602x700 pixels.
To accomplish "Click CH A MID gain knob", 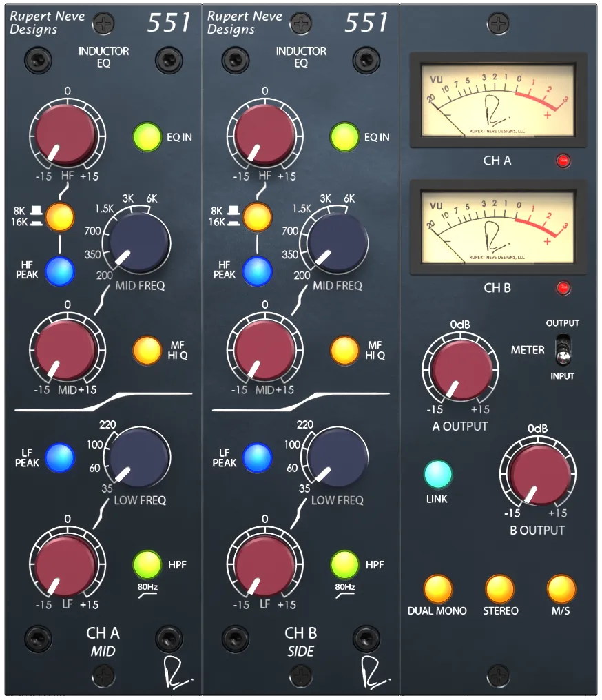I will (67, 349).
